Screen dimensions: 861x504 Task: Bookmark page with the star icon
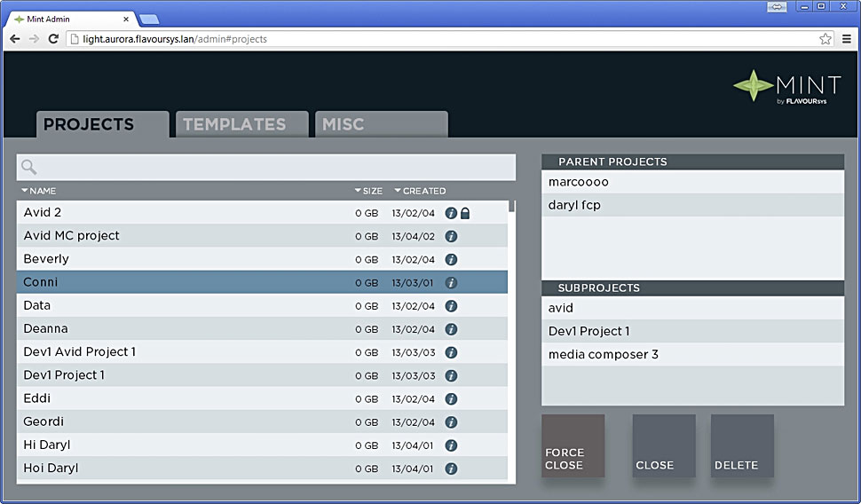(825, 39)
